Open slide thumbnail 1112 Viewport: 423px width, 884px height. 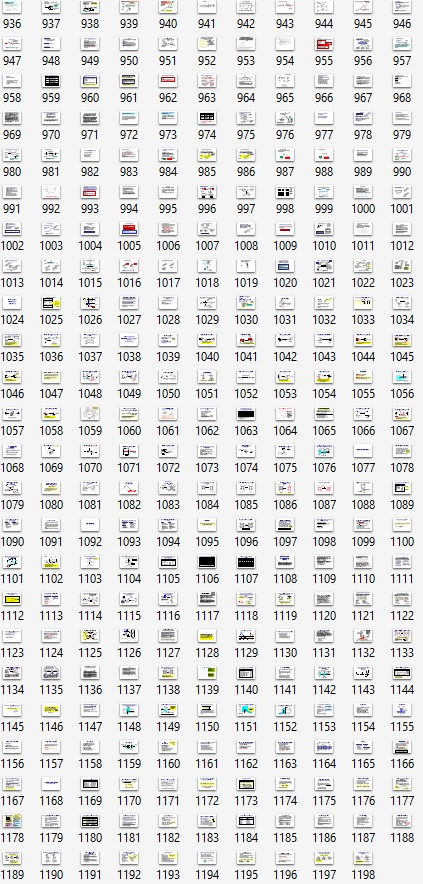[x=12, y=599]
